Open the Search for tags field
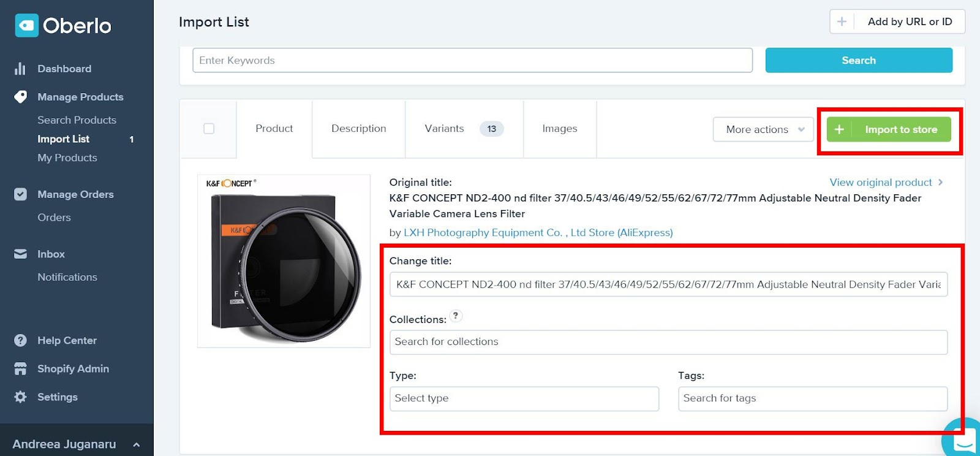The image size is (980, 456). pyautogui.click(x=813, y=398)
